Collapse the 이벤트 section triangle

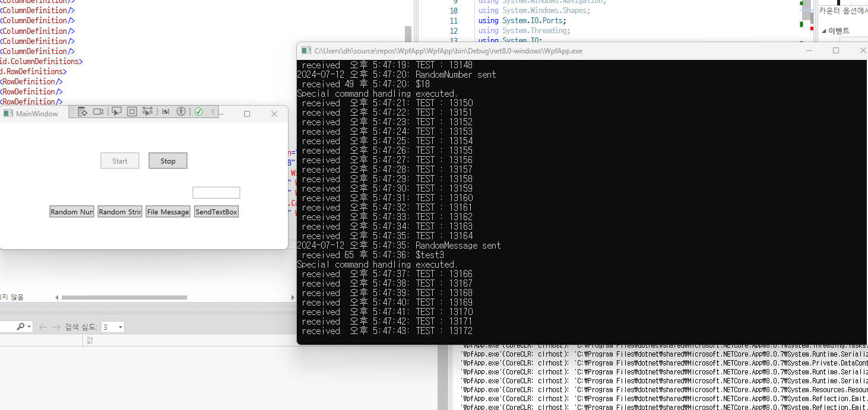click(824, 31)
